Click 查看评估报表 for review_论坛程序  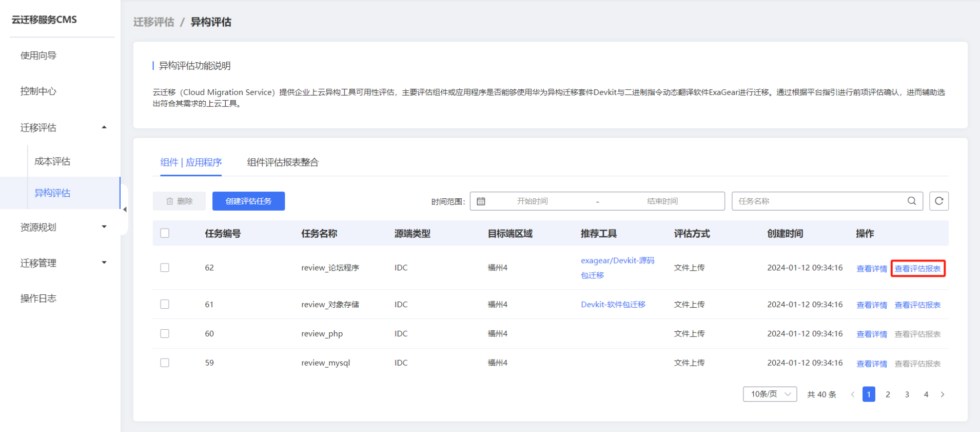[x=917, y=269]
